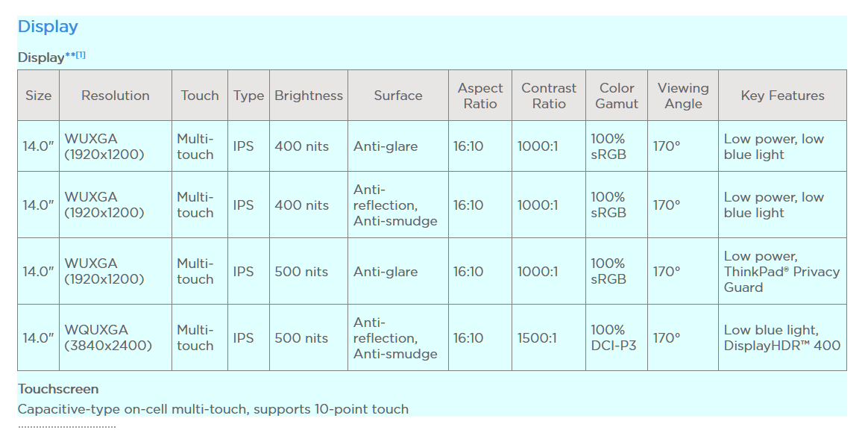Select the 100% DCI-P3 color gamut cell
This screenshot has height=433, width=868.
(x=617, y=337)
